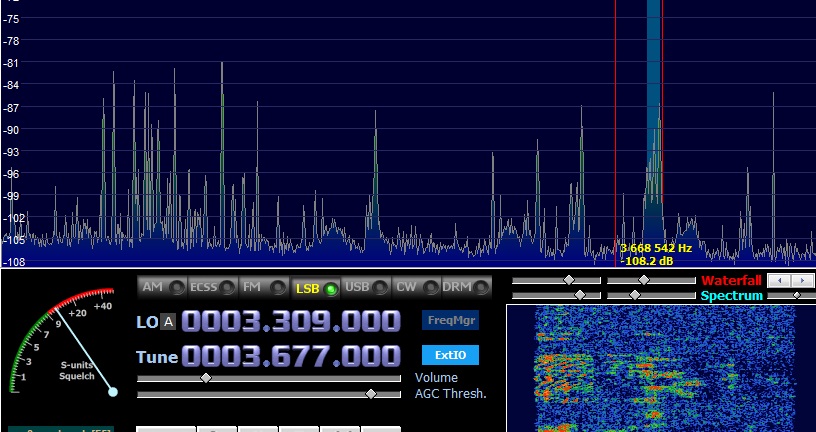The height and width of the screenshot is (432, 816).
Task: Toggle the LO A selector
Action: point(168,321)
